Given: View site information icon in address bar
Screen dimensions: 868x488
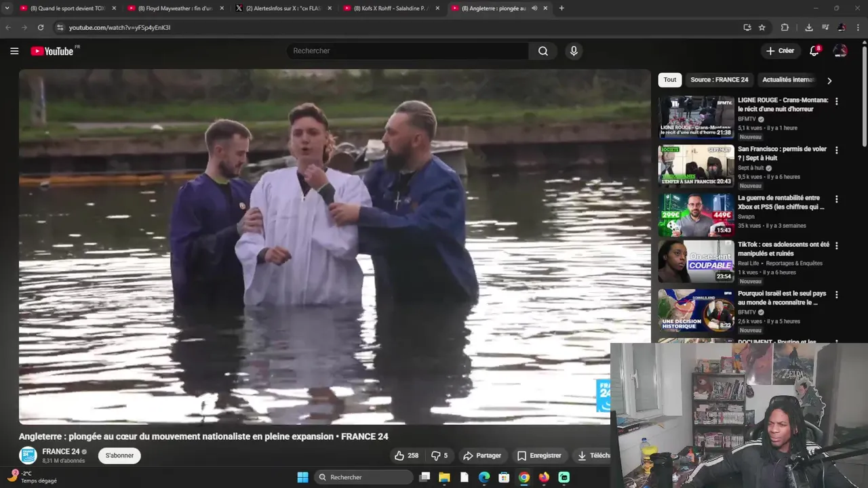Looking at the screenshot, I should 60,28.
